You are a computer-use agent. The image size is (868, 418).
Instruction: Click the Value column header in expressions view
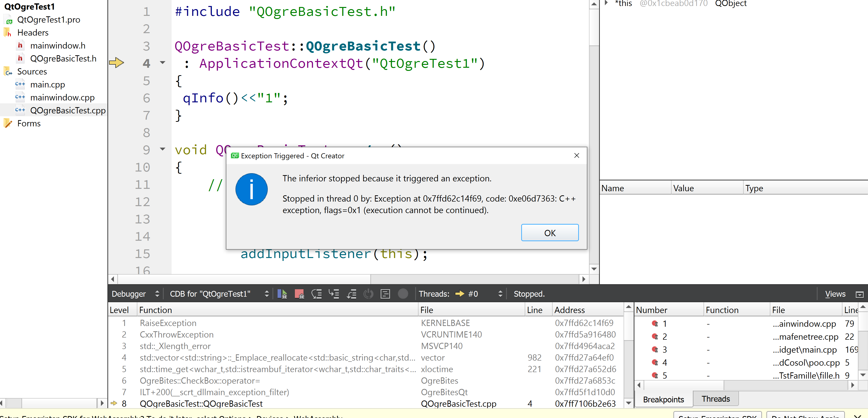(707, 188)
